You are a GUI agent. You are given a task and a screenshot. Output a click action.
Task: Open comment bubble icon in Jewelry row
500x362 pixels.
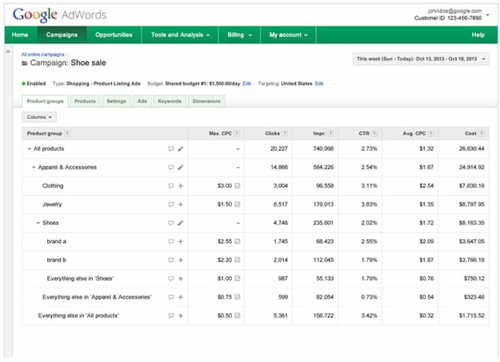point(171,204)
